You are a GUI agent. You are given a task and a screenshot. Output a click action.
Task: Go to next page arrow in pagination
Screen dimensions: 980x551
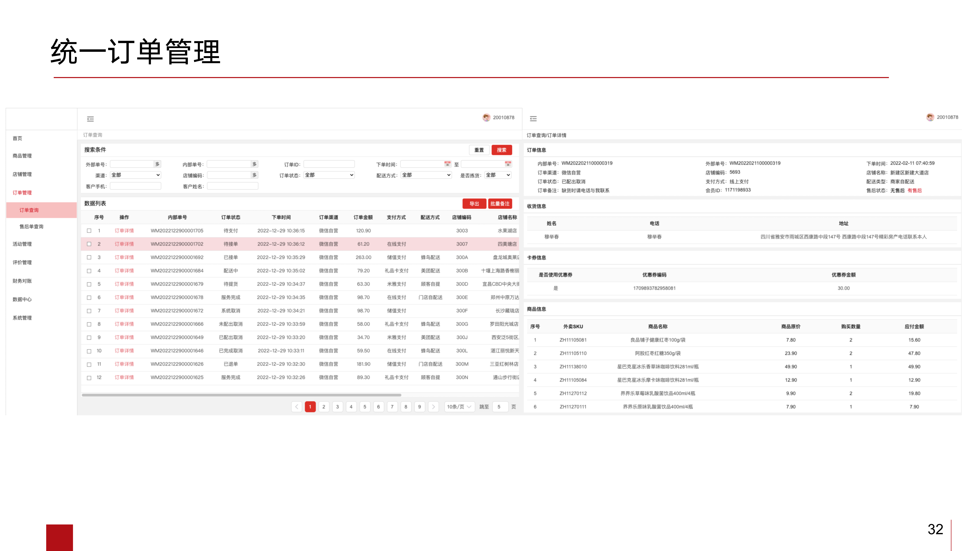433,407
